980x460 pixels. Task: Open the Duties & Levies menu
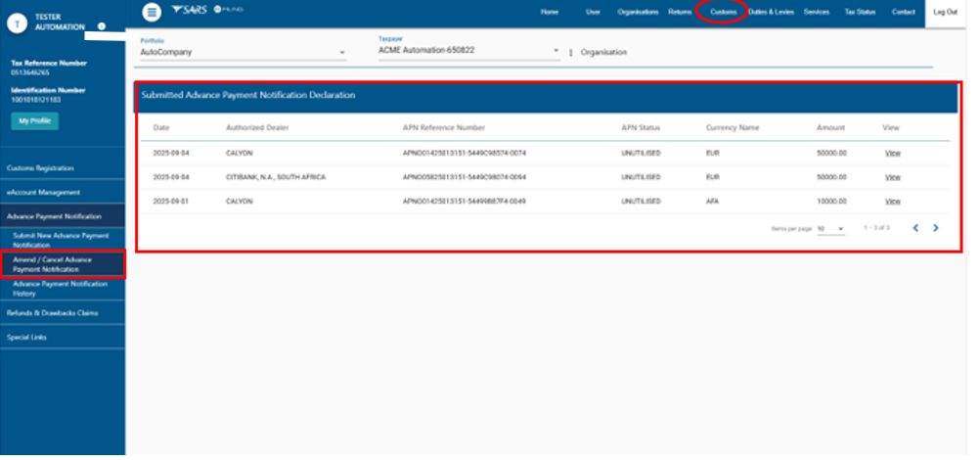tap(771, 12)
